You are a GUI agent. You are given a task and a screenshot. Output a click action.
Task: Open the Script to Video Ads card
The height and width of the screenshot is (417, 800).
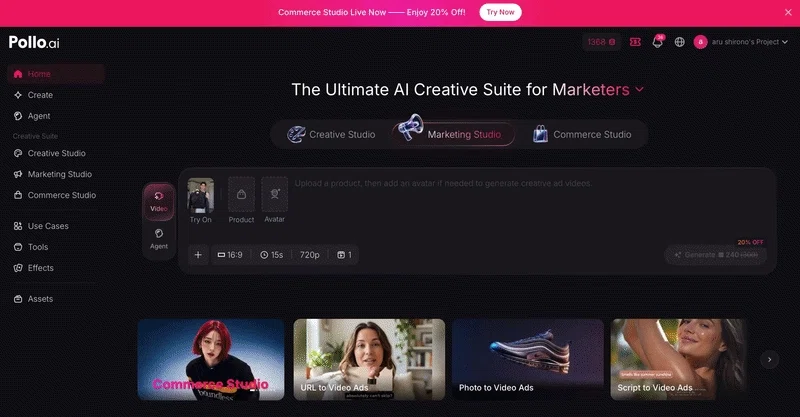pos(679,359)
